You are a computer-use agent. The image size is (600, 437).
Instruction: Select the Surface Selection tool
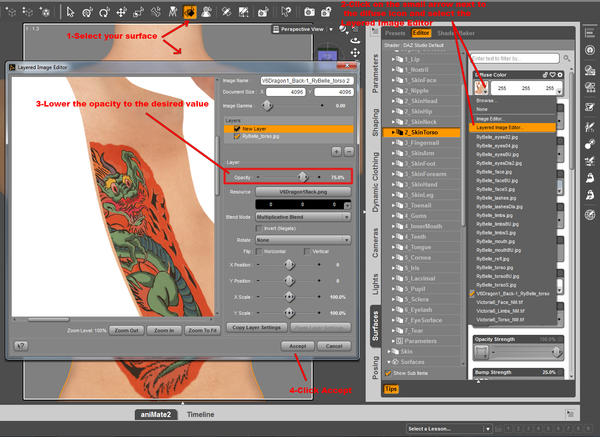(x=190, y=12)
